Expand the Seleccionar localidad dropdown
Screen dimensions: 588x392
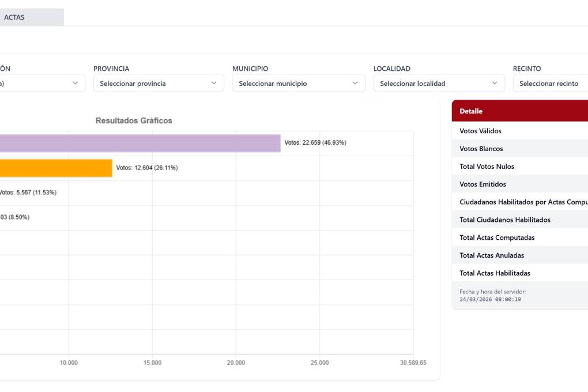pos(439,84)
